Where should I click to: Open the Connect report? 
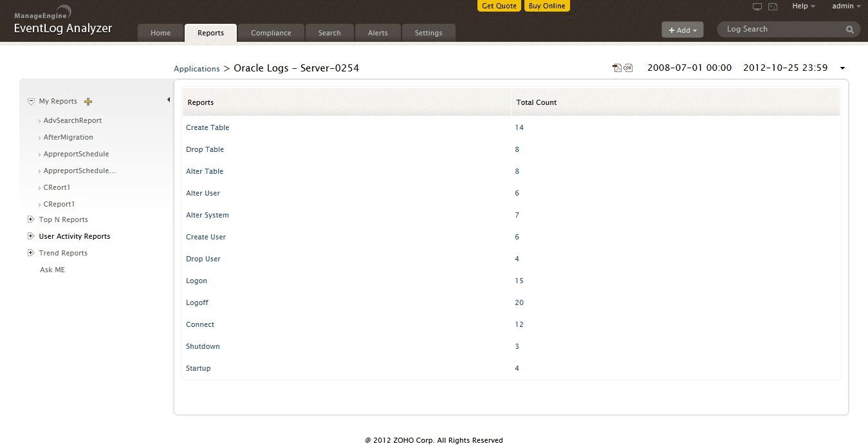200,324
